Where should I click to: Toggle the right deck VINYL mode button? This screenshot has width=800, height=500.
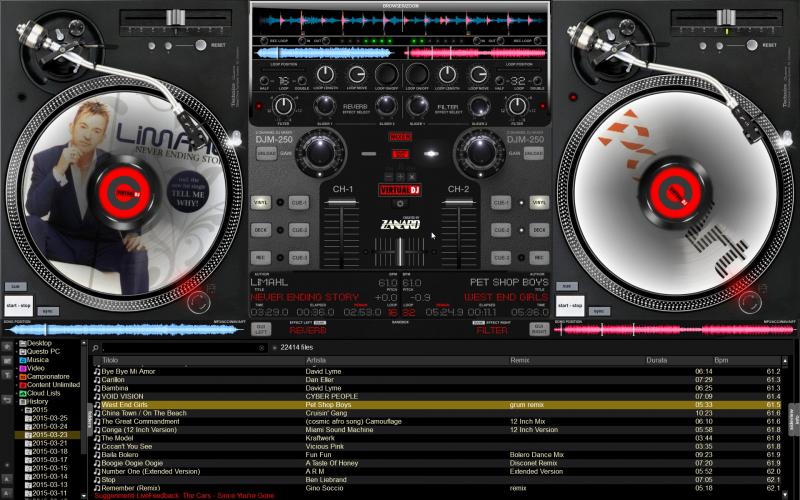coord(539,203)
